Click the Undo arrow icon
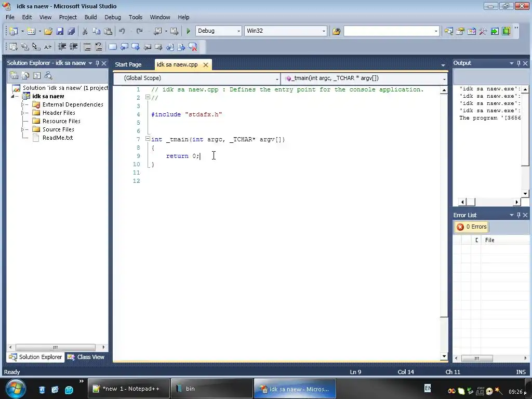Viewport: 532px width, 399px height. click(x=122, y=31)
